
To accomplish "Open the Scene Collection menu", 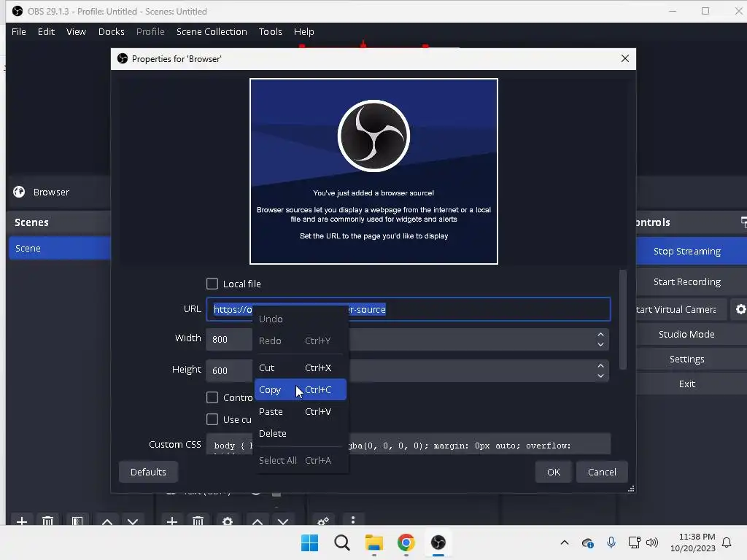I will pos(212,31).
